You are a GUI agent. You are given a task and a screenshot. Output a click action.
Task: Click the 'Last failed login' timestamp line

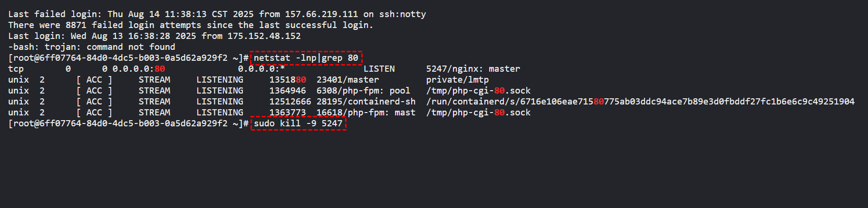217,14
